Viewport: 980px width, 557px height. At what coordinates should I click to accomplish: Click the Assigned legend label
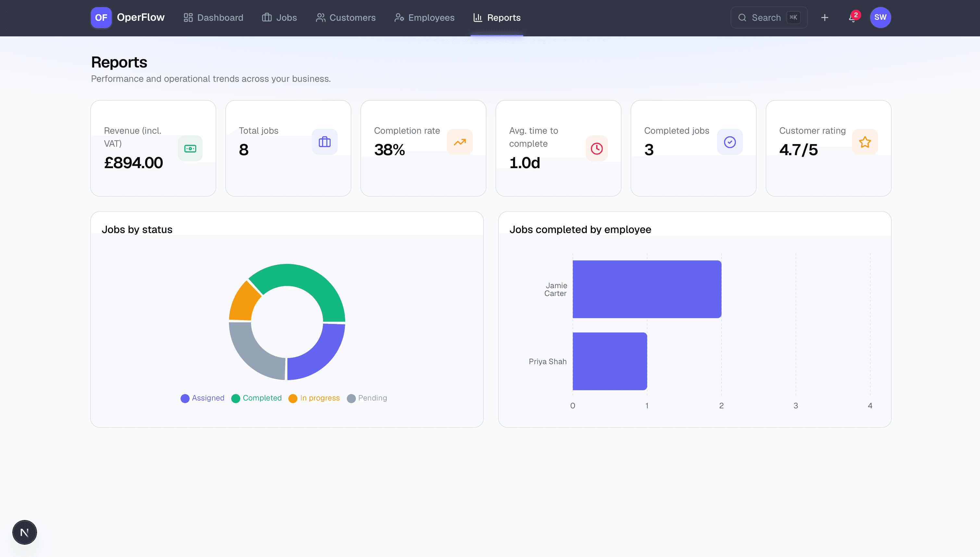pyautogui.click(x=208, y=398)
